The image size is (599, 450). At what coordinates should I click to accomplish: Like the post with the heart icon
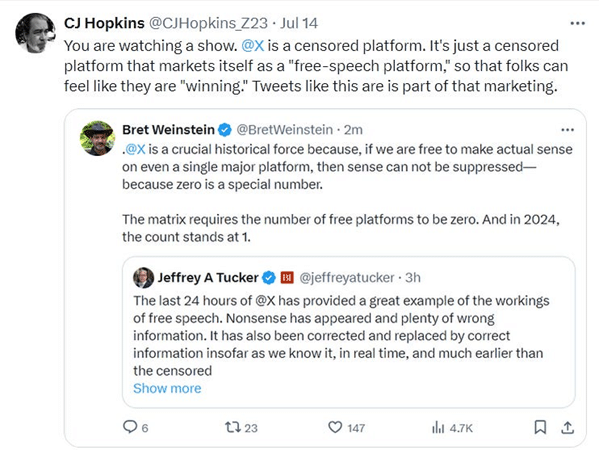[335, 427]
